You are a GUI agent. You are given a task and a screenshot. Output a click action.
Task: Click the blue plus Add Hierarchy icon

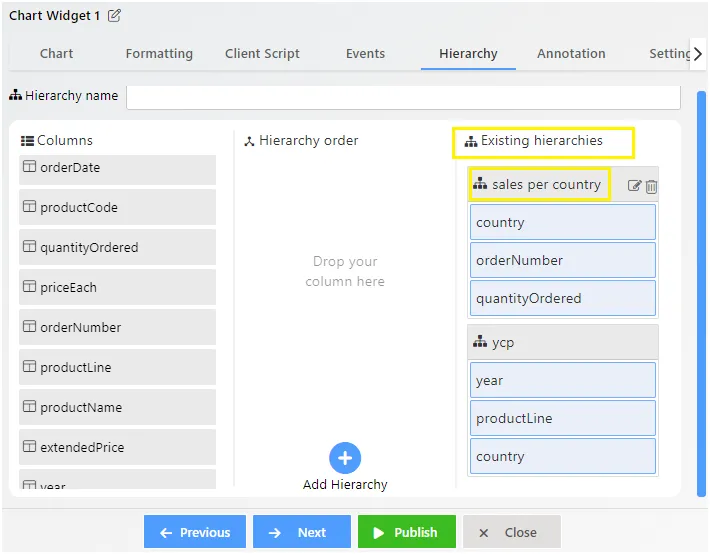[345, 458]
